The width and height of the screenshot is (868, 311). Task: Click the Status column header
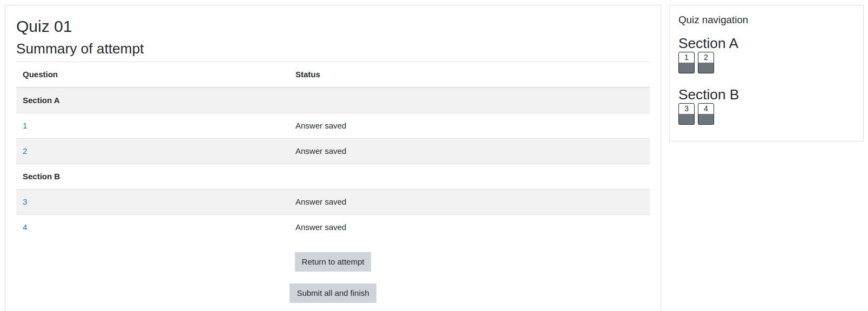307,75
